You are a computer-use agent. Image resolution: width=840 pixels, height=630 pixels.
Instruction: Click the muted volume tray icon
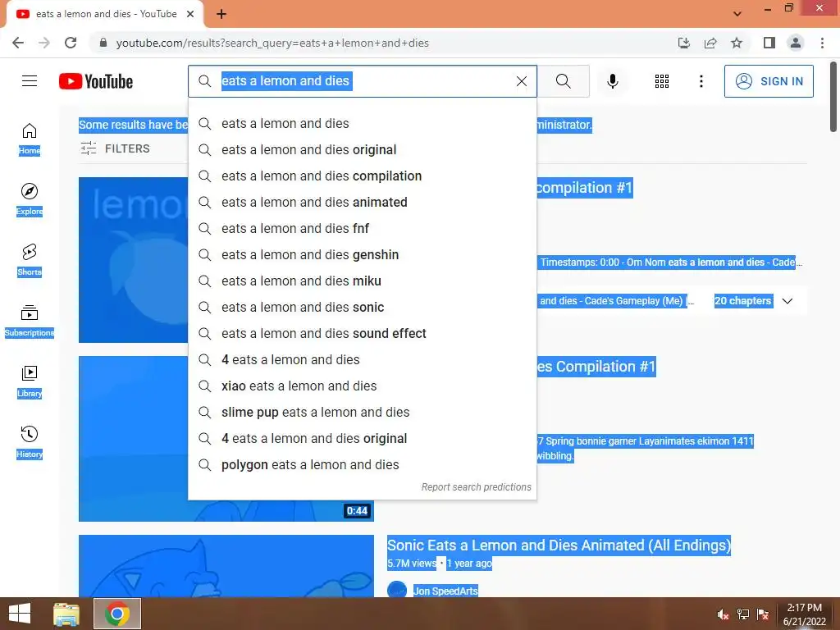coord(723,614)
